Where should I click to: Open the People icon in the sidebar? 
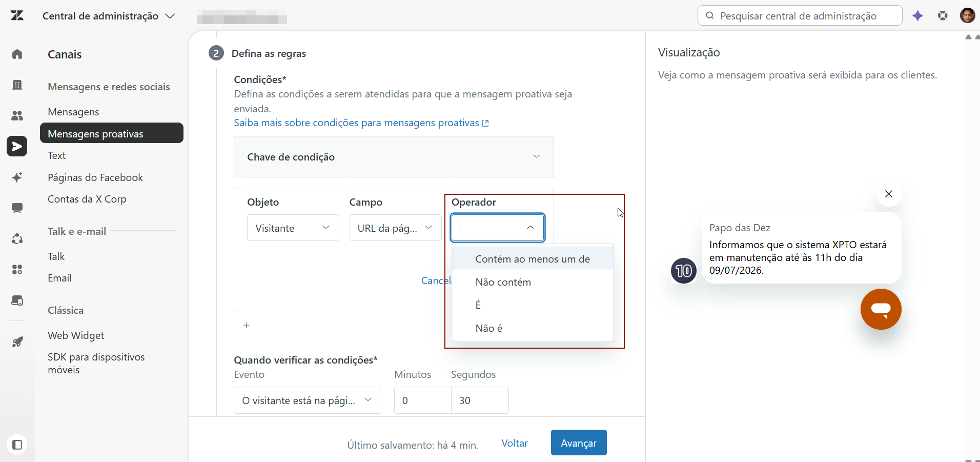[17, 115]
